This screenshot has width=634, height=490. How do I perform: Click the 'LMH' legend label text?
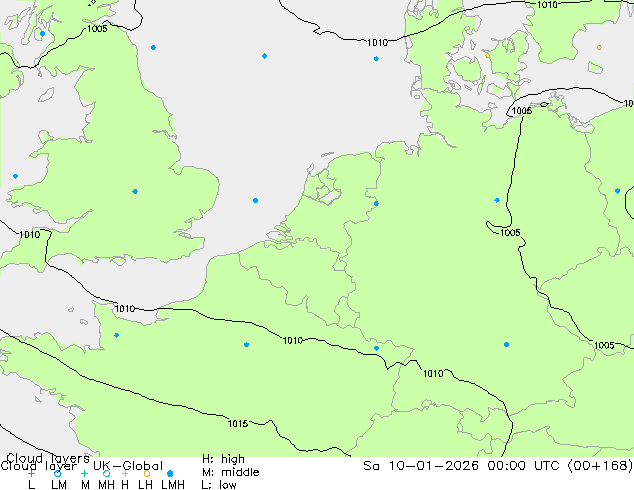[173, 484]
